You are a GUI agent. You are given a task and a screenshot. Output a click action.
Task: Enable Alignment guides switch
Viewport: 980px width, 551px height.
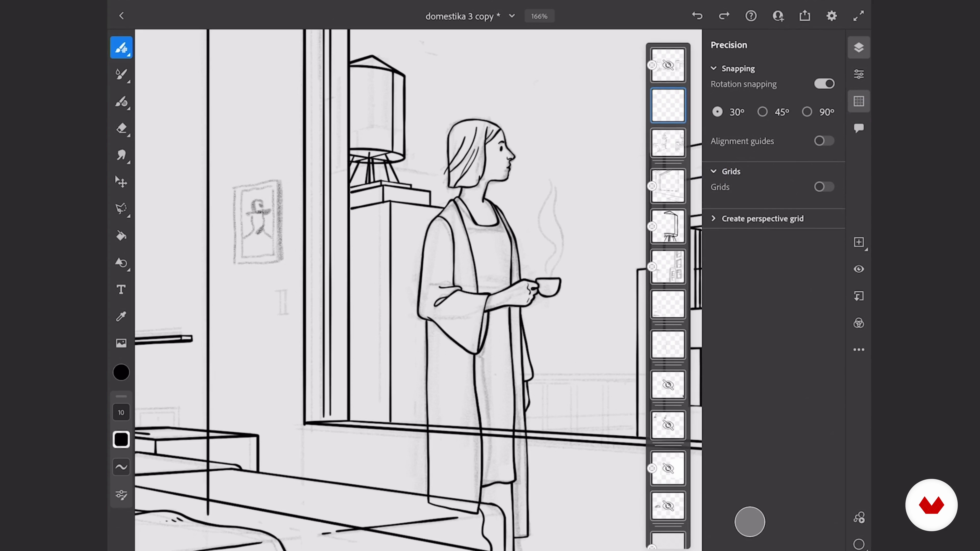coord(824,141)
